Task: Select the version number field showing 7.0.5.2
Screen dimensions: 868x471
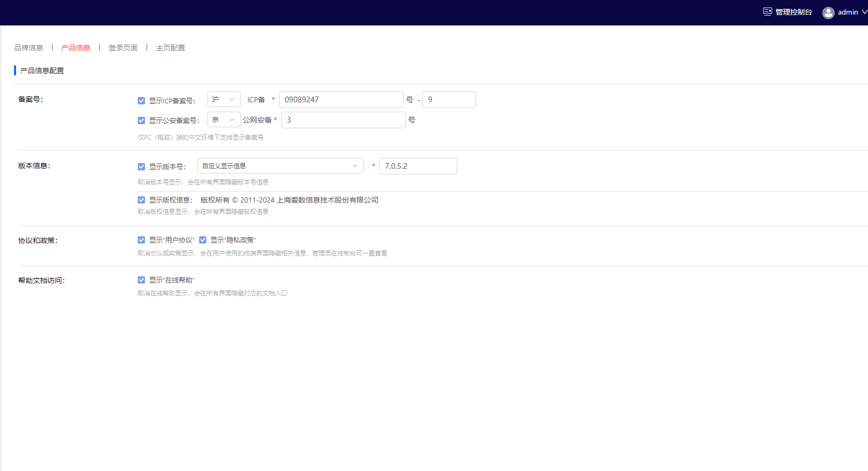Action: (418, 166)
